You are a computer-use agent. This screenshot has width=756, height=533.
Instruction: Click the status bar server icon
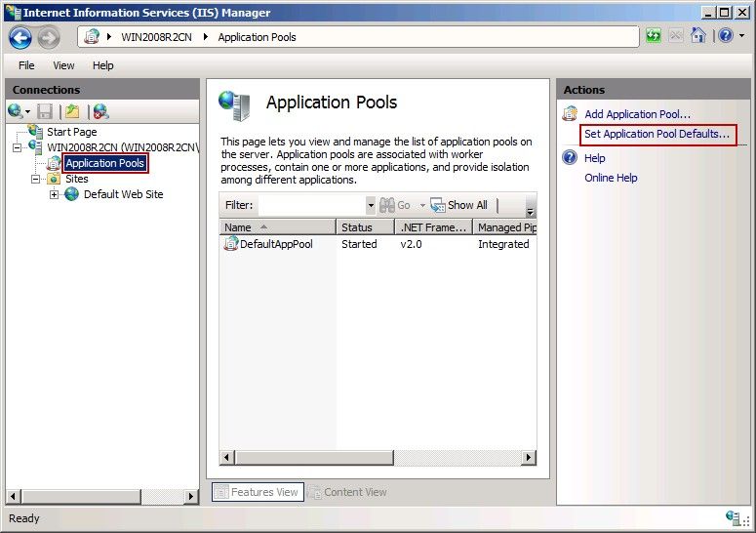tap(733, 518)
